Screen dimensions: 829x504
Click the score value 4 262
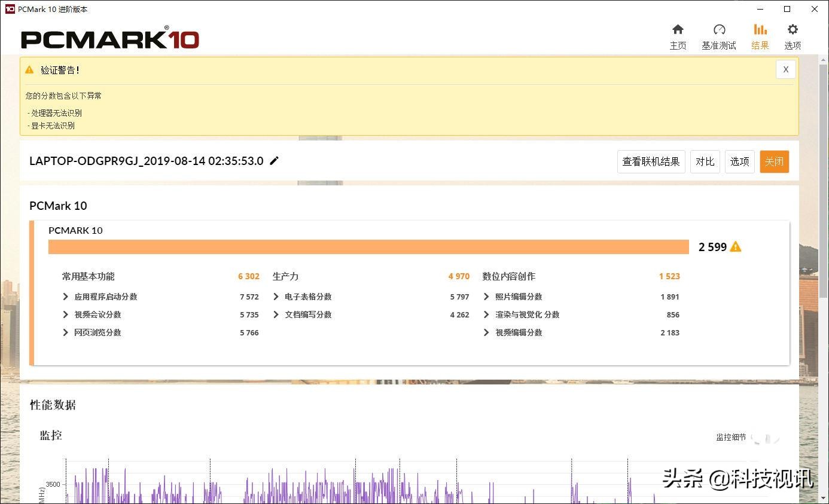pyautogui.click(x=460, y=314)
